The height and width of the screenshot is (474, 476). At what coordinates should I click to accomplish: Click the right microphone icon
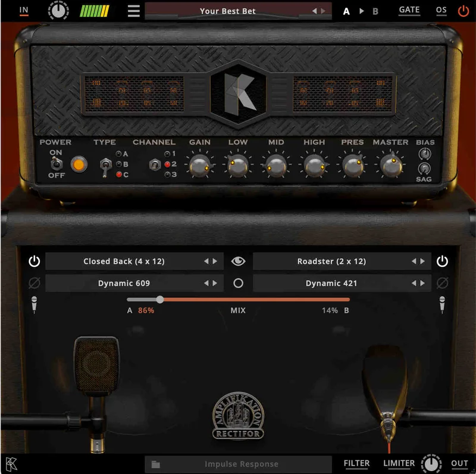(x=442, y=305)
